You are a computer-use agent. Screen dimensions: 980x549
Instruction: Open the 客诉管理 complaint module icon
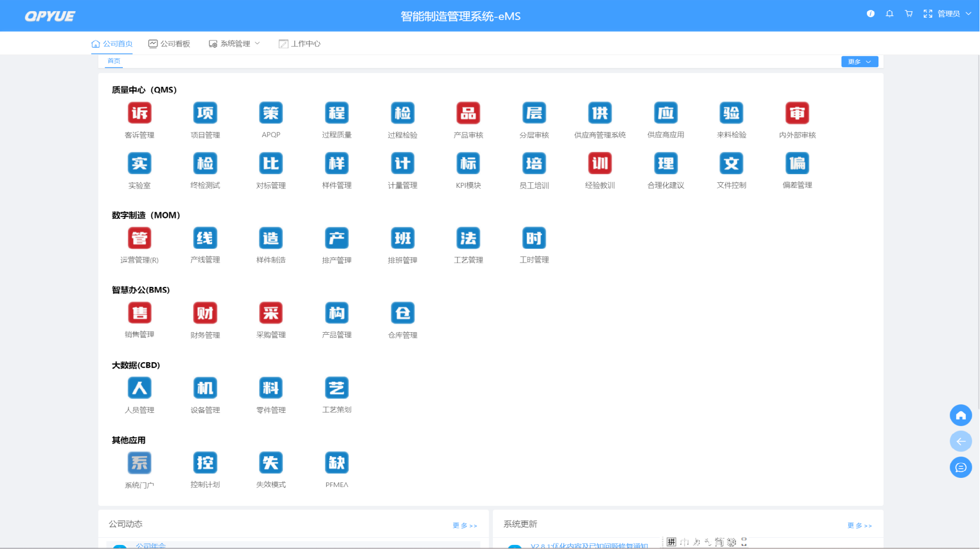pos(139,113)
